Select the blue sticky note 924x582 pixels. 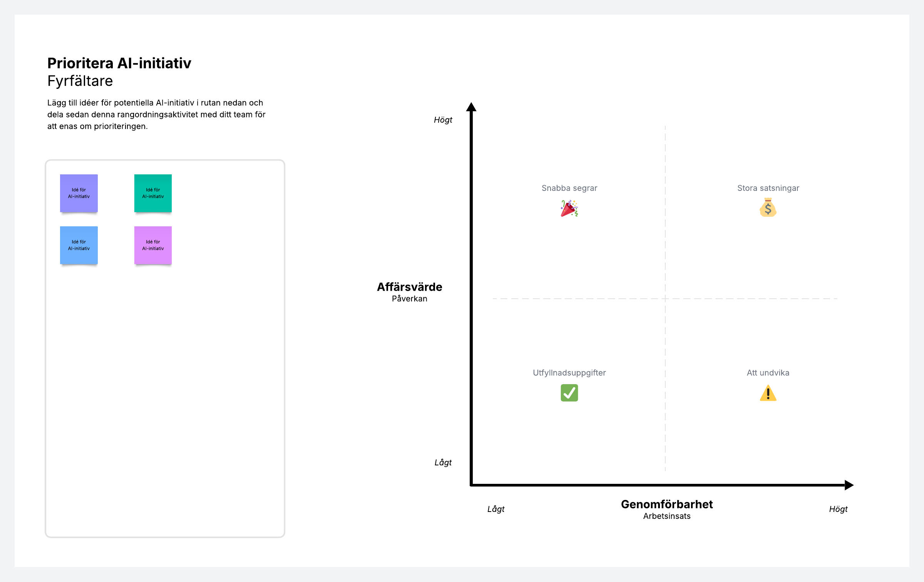pos(79,245)
